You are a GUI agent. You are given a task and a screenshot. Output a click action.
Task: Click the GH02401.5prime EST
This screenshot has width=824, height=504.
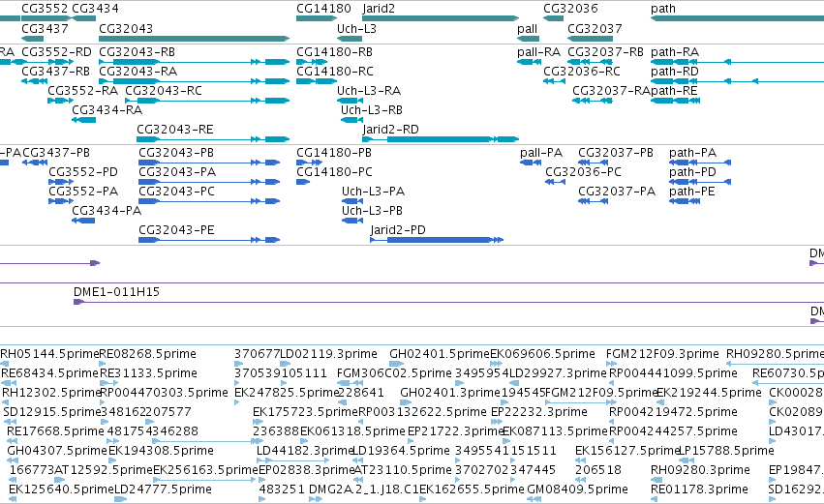click(440, 354)
